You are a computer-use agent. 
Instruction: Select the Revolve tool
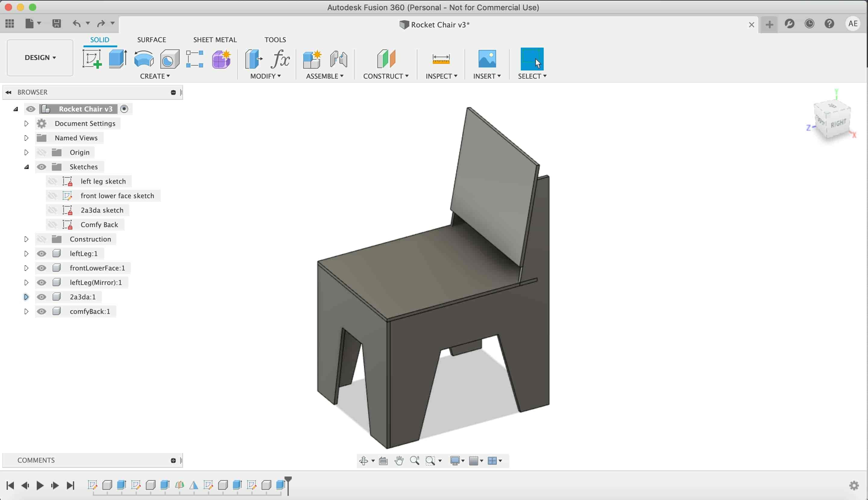[x=144, y=59]
